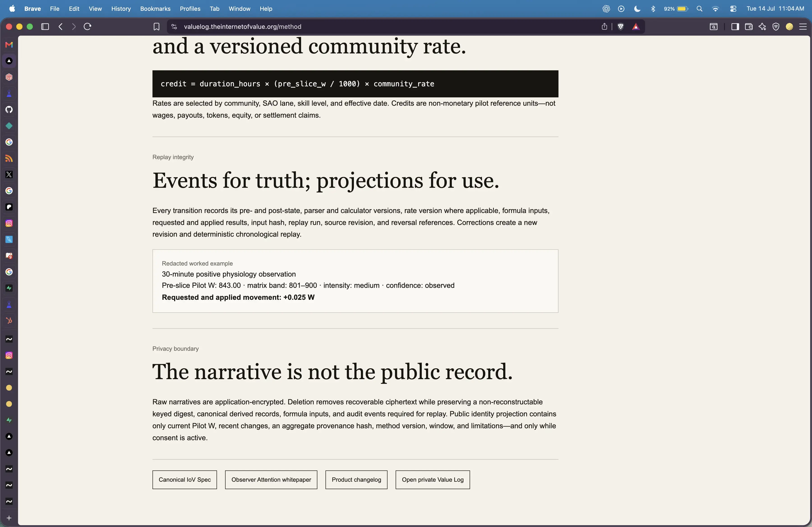Toggle the vertical tabs sidebar button

point(45,27)
